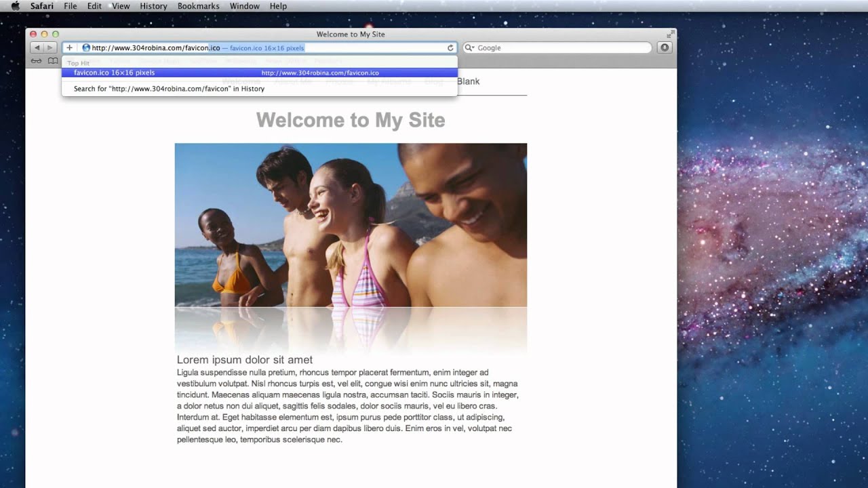Show all bookmarks book icon
This screenshot has height=488, width=868.
(53, 61)
